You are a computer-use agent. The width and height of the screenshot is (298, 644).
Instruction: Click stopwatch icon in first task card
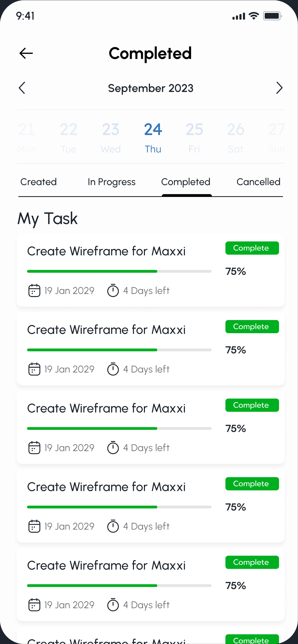click(113, 290)
